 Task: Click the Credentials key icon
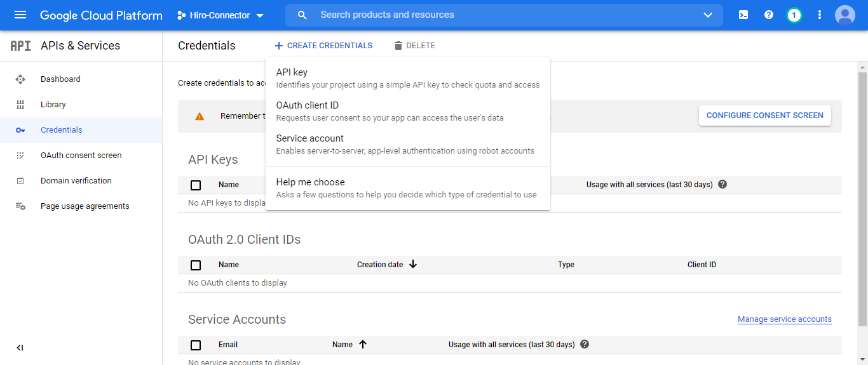pos(20,130)
